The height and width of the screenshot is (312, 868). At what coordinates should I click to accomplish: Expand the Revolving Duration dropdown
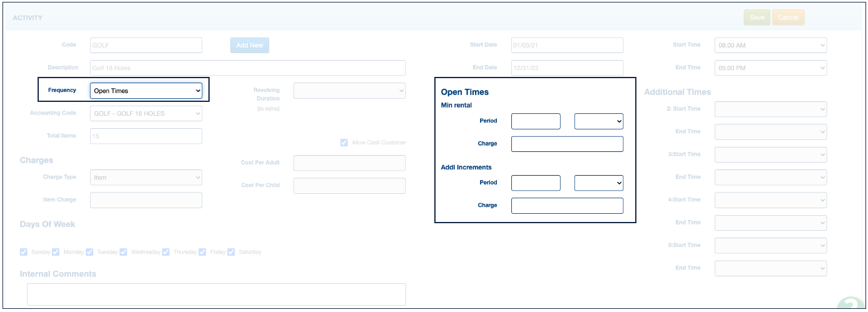[349, 91]
